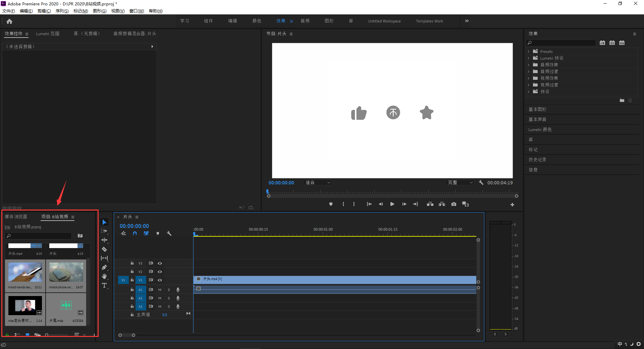The height and width of the screenshot is (349, 644).
Task: Expand Presets folder in Effects
Action: pyautogui.click(x=529, y=51)
